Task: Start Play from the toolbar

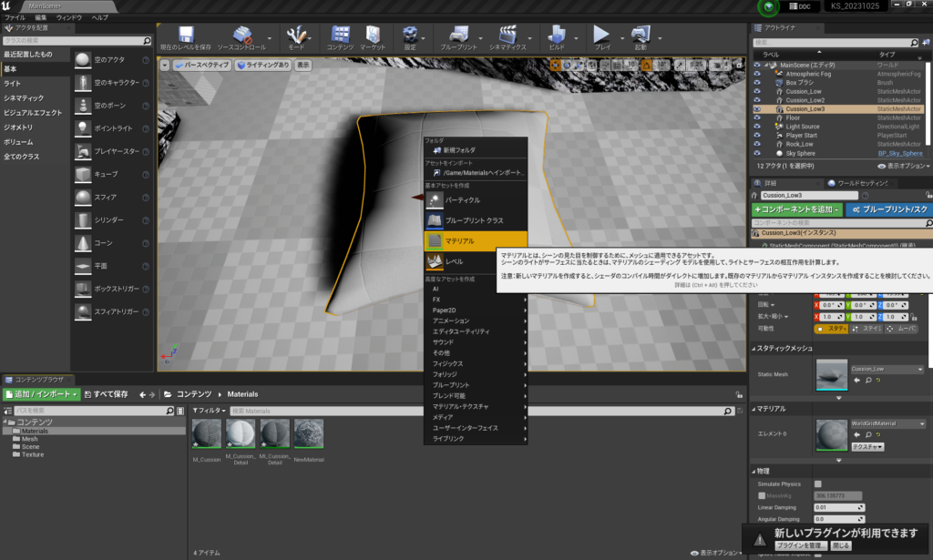Action: 602,37
